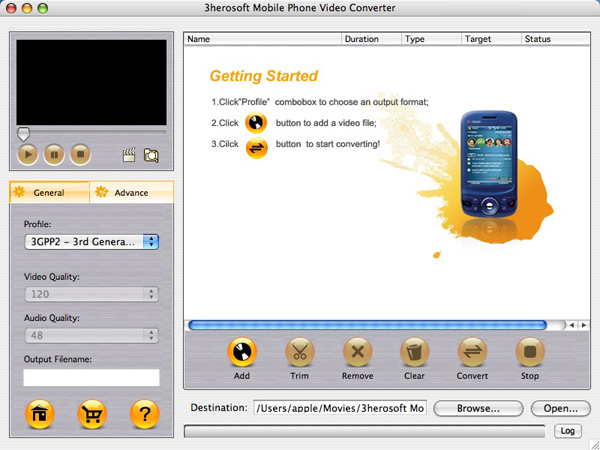Play the video in preview panel

coord(28,154)
